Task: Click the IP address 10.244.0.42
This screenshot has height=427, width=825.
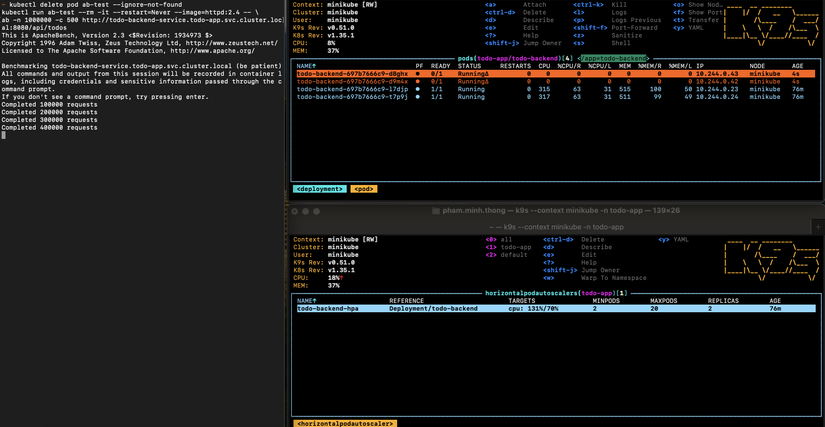Action: pyautogui.click(x=717, y=82)
